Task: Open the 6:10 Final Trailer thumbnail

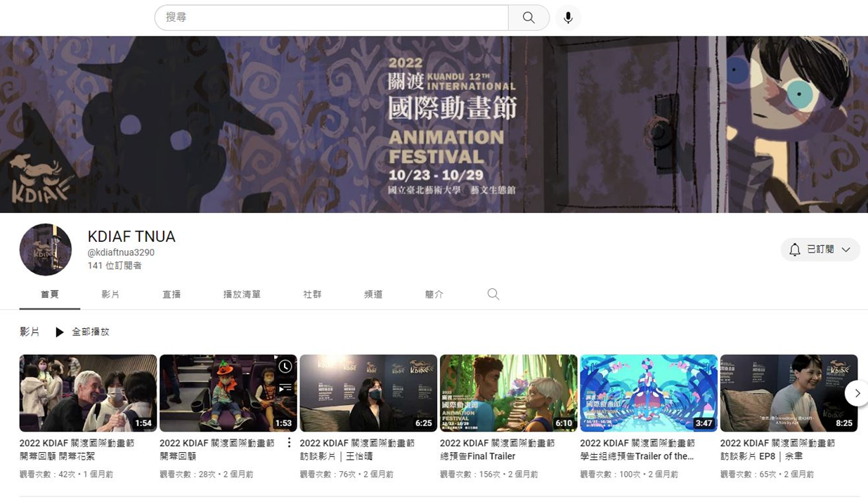Action: point(509,393)
